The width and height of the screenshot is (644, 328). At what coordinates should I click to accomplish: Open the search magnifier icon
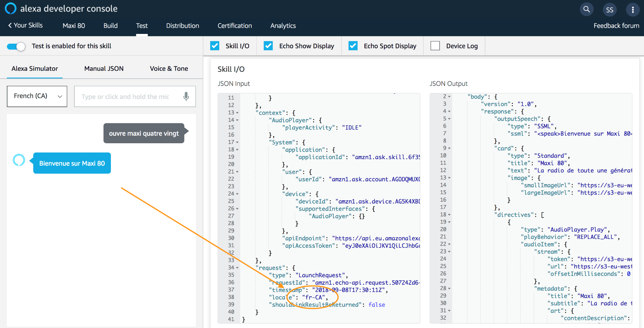click(587, 9)
